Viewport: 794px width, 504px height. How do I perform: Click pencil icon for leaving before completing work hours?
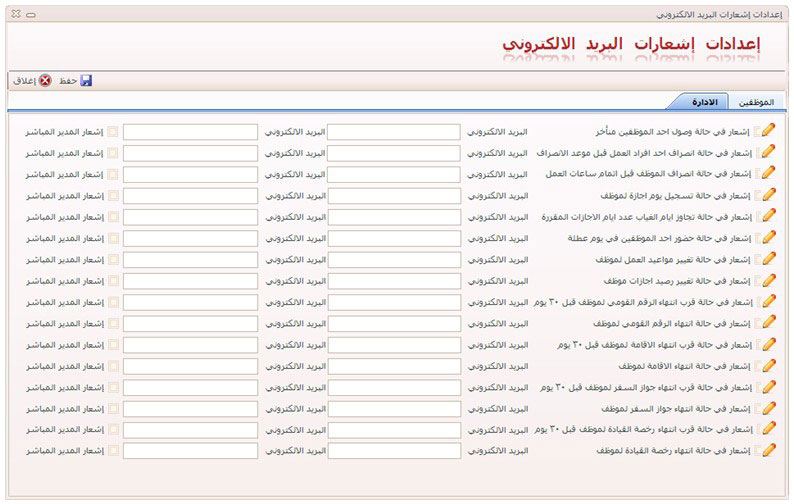pyautogui.click(x=768, y=173)
